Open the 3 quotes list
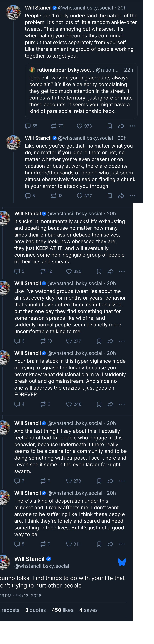This screenshot has width=154, height=644. 36,610
